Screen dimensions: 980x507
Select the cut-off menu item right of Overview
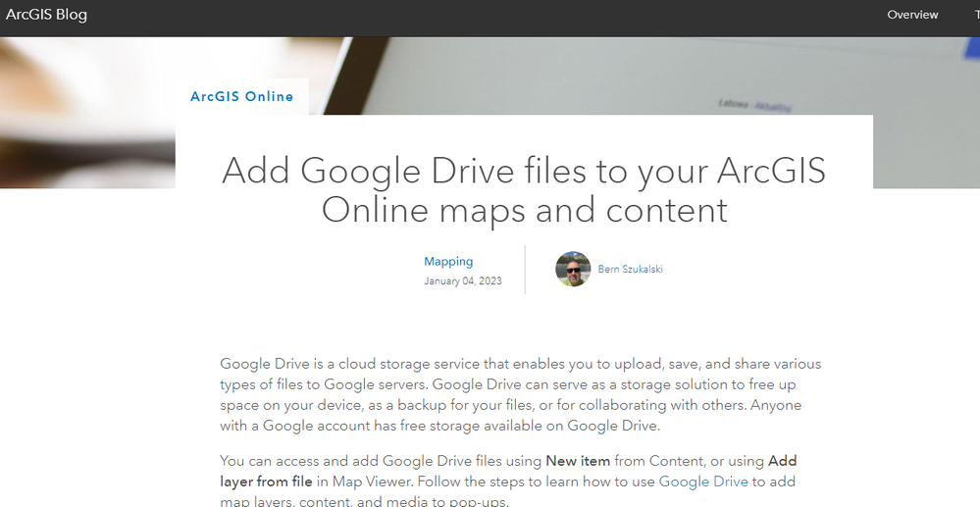975,15
